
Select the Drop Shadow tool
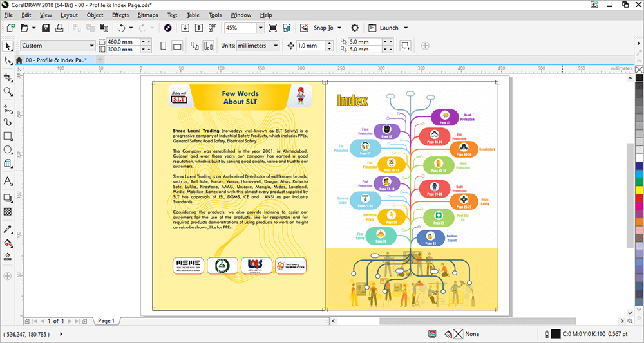7,198
